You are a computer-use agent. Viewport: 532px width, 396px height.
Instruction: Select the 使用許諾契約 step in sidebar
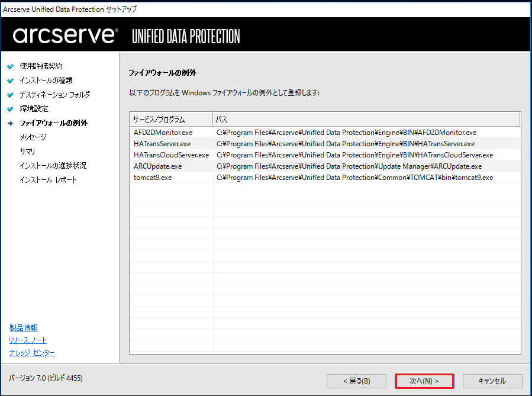[41, 66]
